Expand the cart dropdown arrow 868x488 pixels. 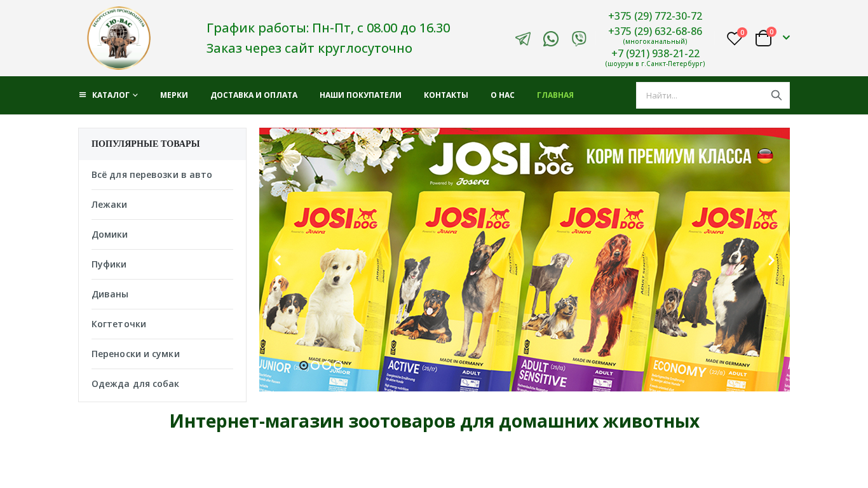(x=786, y=38)
